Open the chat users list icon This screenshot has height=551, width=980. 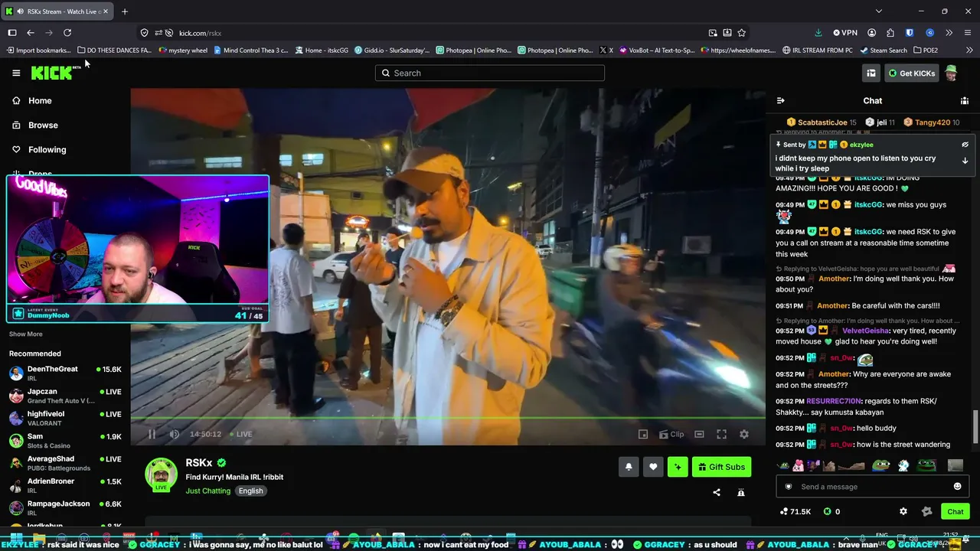pyautogui.click(x=965, y=100)
